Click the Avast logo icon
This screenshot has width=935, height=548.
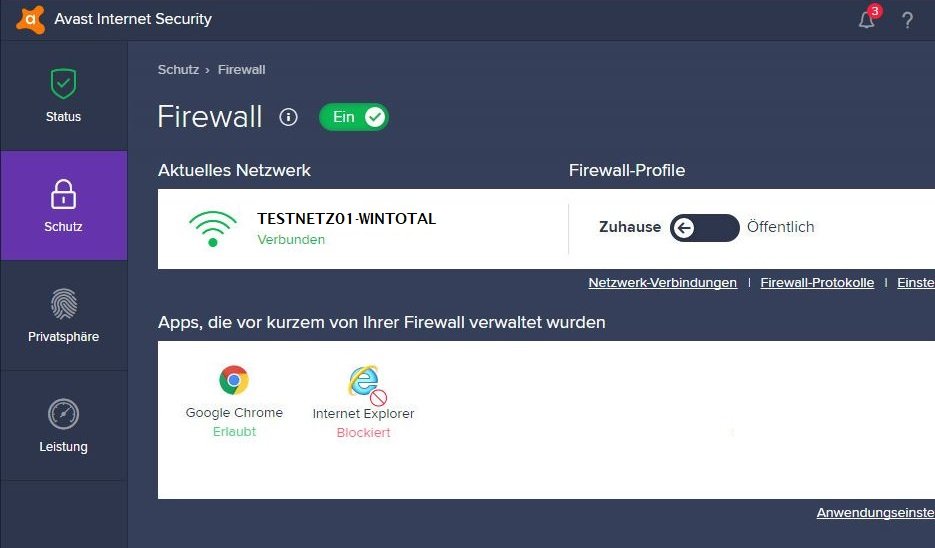(30, 20)
